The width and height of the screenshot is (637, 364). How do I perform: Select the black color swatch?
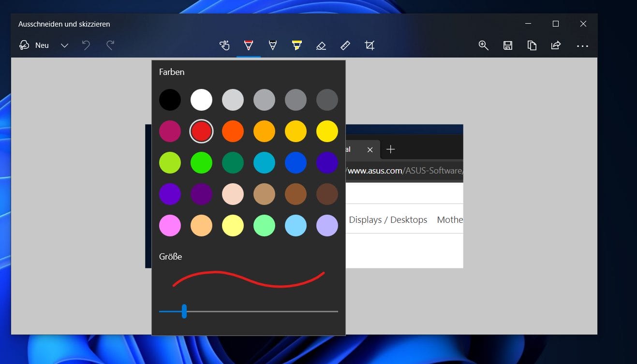[x=170, y=100]
